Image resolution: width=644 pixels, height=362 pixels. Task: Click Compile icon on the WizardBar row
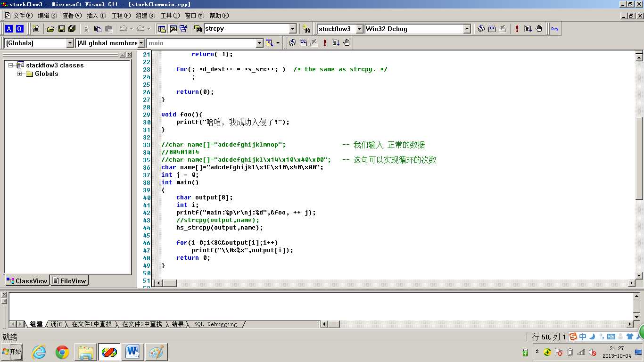(x=292, y=43)
